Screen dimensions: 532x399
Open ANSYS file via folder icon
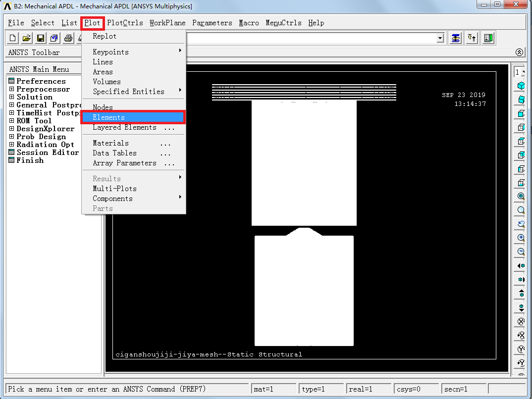click(x=26, y=38)
